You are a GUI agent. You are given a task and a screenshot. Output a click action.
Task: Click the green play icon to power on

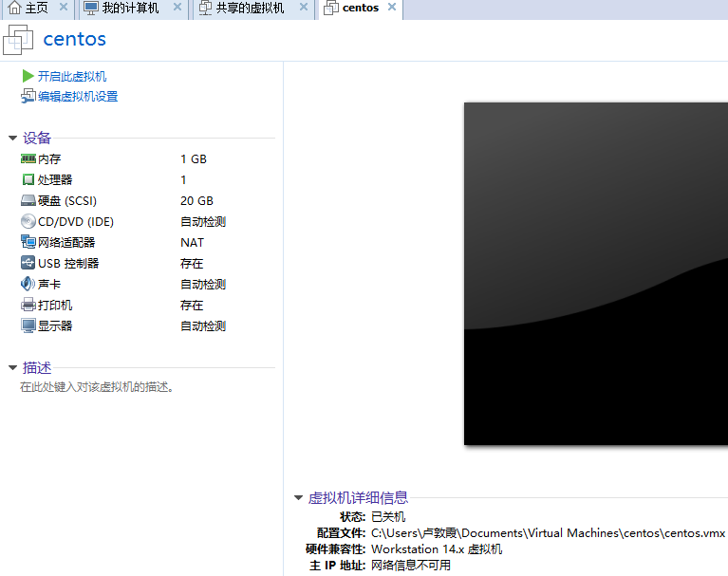click(x=28, y=76)
